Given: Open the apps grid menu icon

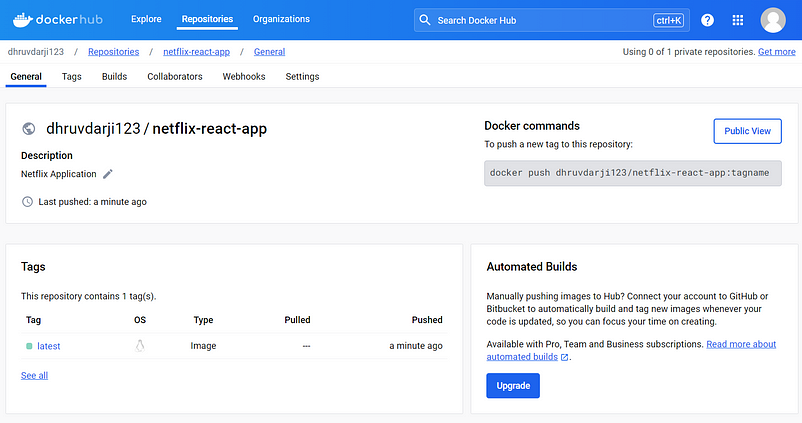Looking at the screenshot, I should [738, 20].
